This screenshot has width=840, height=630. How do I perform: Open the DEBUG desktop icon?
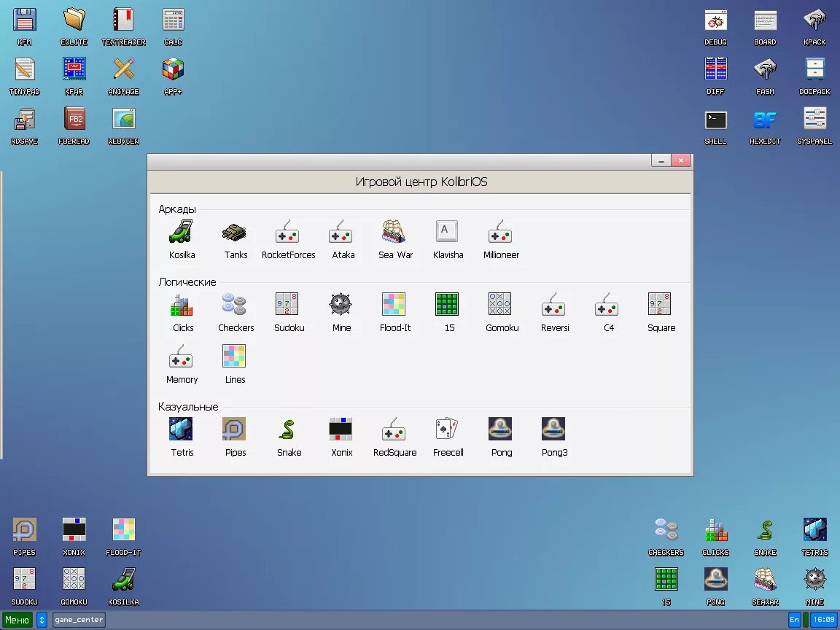(715, 26)
